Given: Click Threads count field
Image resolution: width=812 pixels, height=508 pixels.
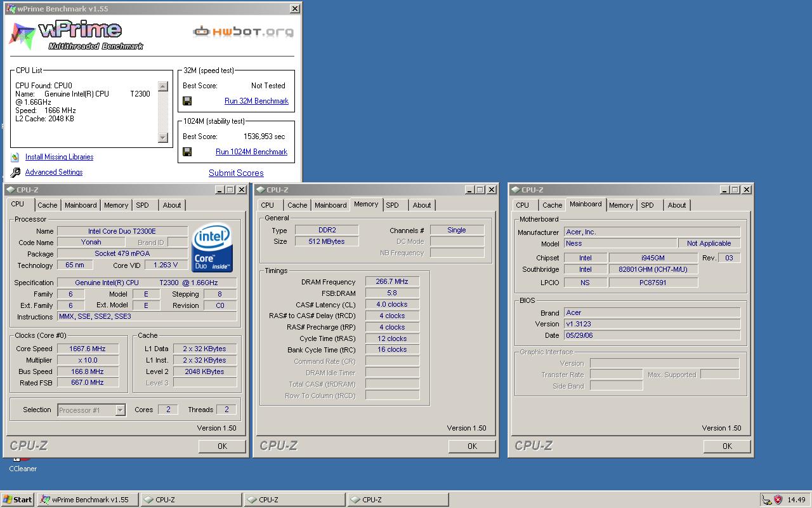Looking at the screenshot, I should point(226,410).
